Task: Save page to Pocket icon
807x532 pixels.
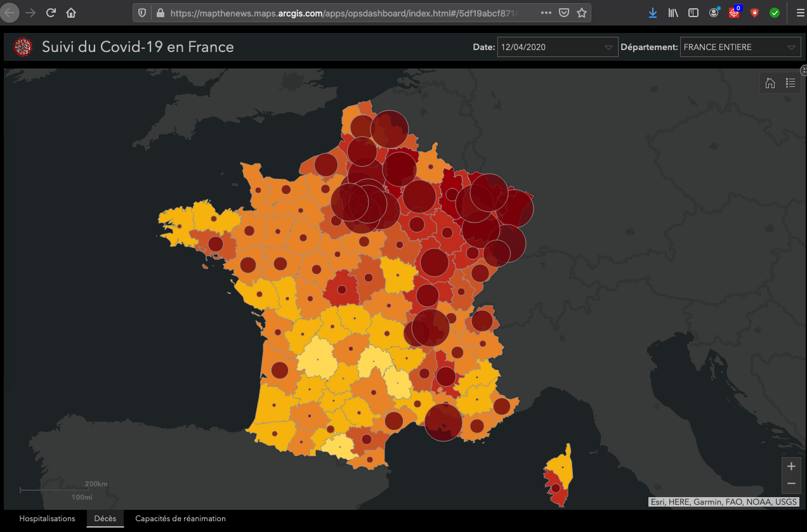Action: tap(563, 13)
